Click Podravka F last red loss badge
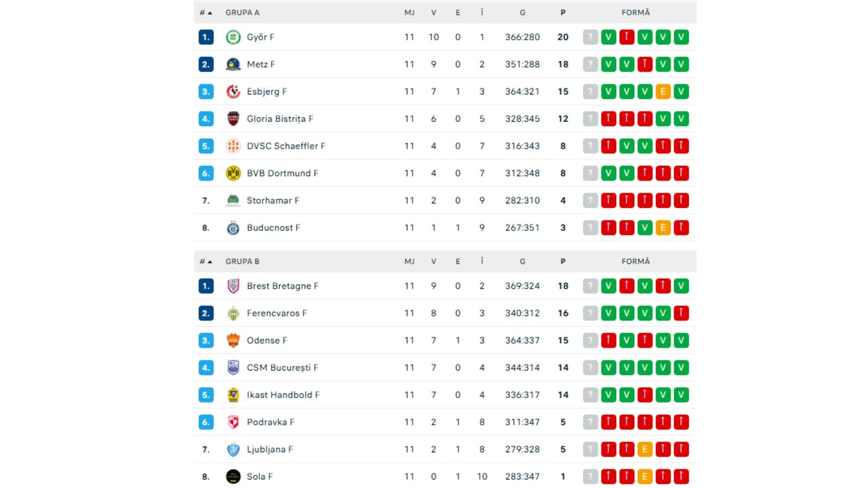 coord(681,422)
